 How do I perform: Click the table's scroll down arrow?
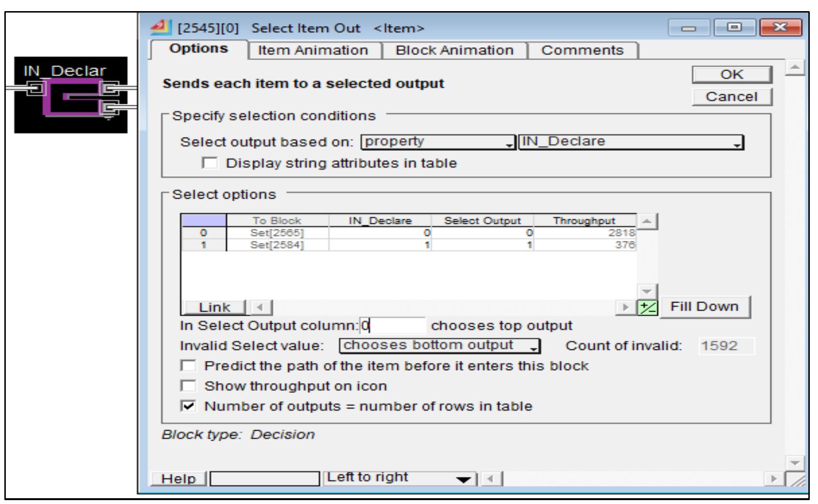[647, 291]
